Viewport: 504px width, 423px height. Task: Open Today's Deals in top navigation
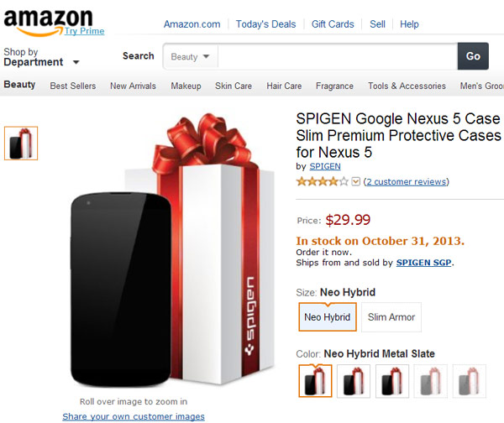[x=265, y=24]
